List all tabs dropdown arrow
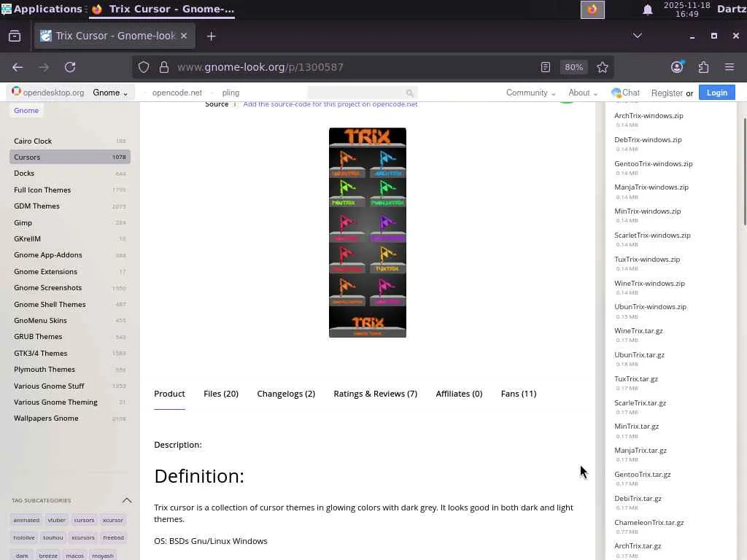747x560 pixels. click(637, 36)
